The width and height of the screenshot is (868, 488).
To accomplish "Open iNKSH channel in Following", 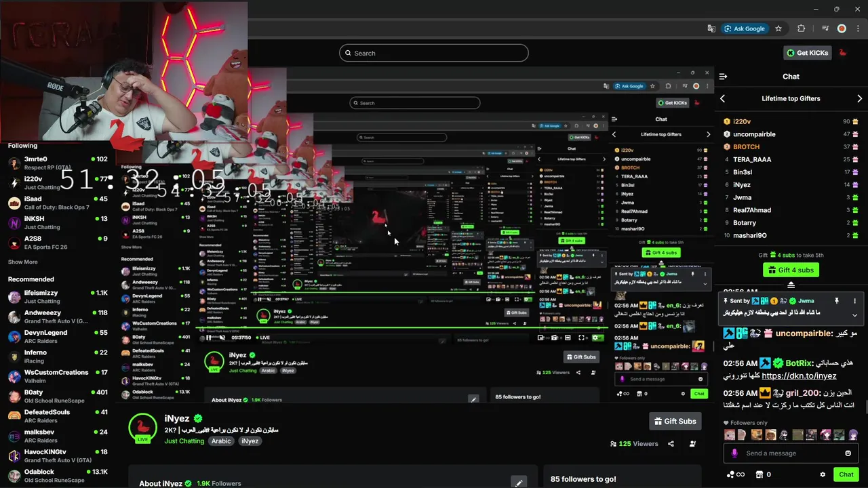I will click(x=58, y=223).
